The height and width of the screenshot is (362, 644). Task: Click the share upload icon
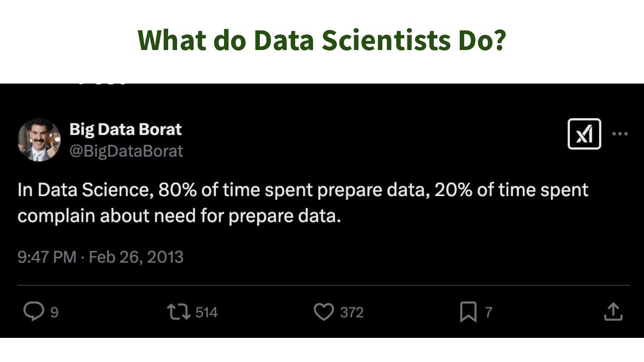coord(613,311)
